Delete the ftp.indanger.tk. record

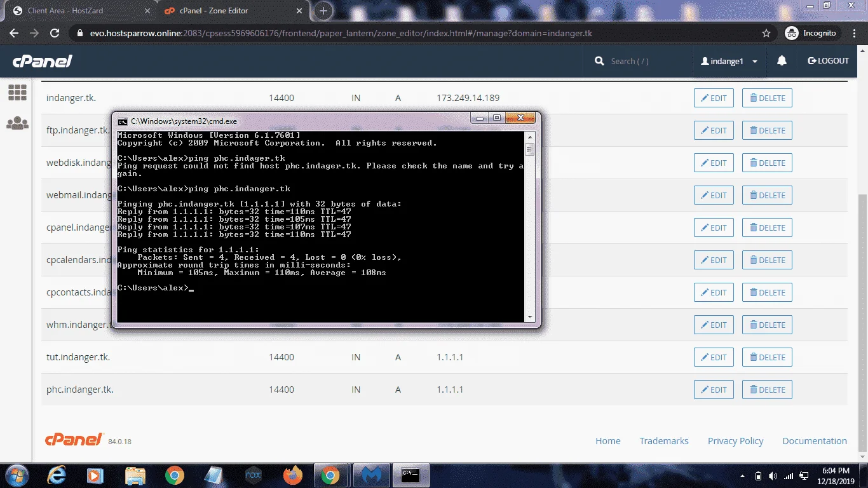point(767,130)
